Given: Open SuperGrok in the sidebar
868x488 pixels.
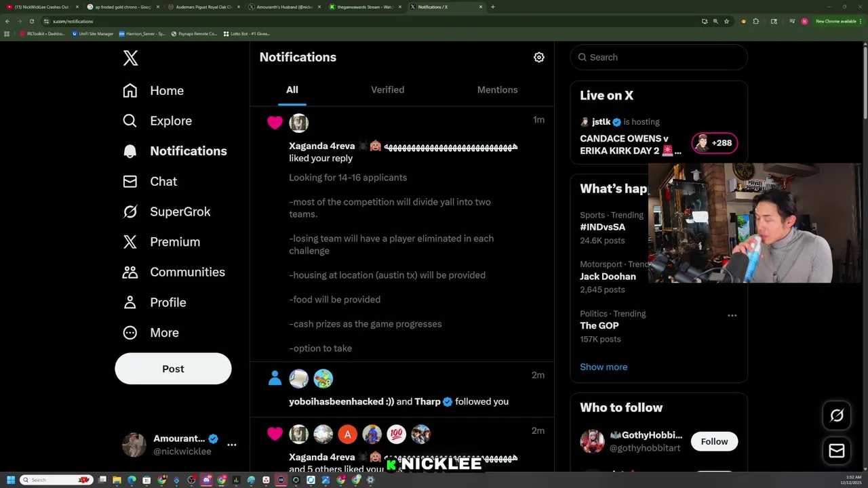Looking at the screenshot, I should pyautogui.click(x=167, y=211).
